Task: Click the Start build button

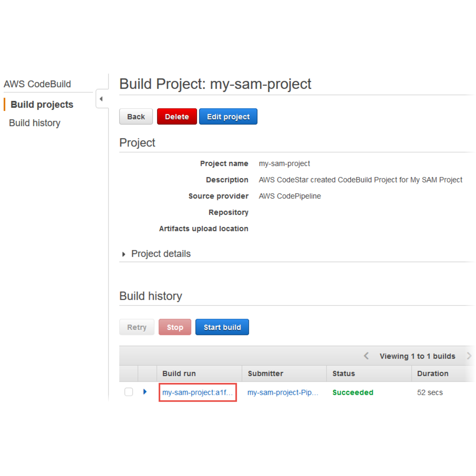Action: click(222, 327)
